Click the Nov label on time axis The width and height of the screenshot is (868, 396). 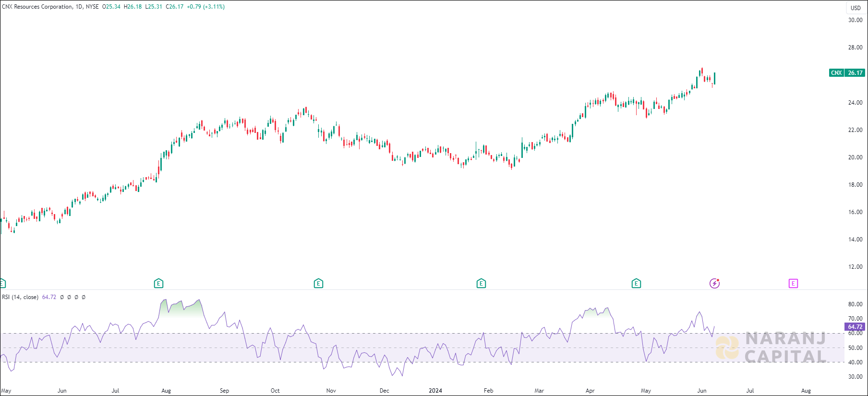coord(331,391)
